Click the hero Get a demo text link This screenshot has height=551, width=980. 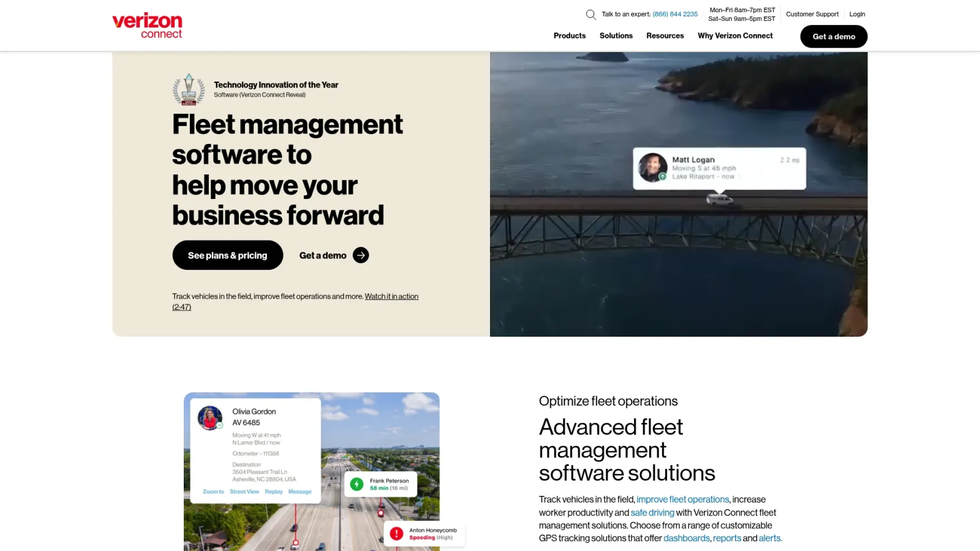[x=323, y=255]
